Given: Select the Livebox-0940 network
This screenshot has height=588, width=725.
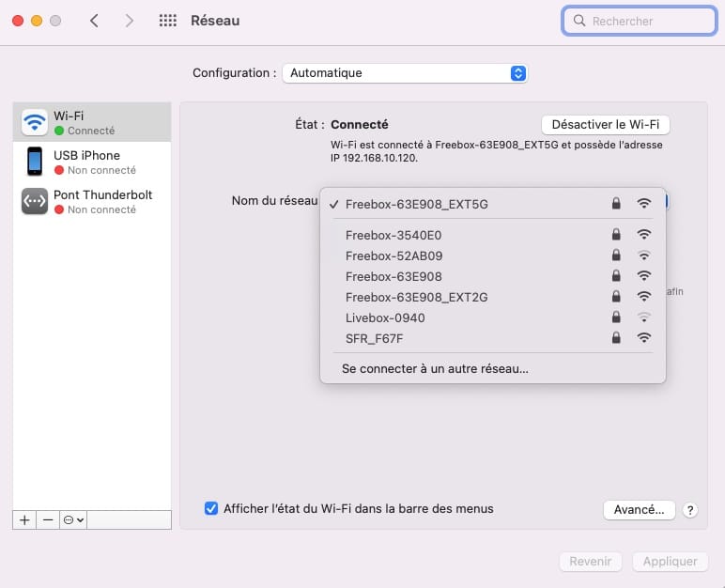Looking at the screenshot, I should 385,317.
